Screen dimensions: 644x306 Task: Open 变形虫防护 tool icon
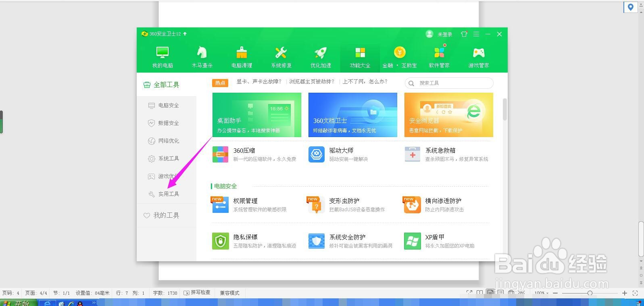click(316, 204)
